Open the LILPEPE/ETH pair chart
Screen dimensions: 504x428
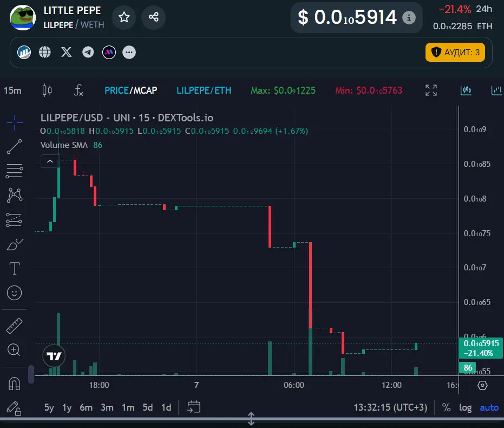[x=204, y=90]
